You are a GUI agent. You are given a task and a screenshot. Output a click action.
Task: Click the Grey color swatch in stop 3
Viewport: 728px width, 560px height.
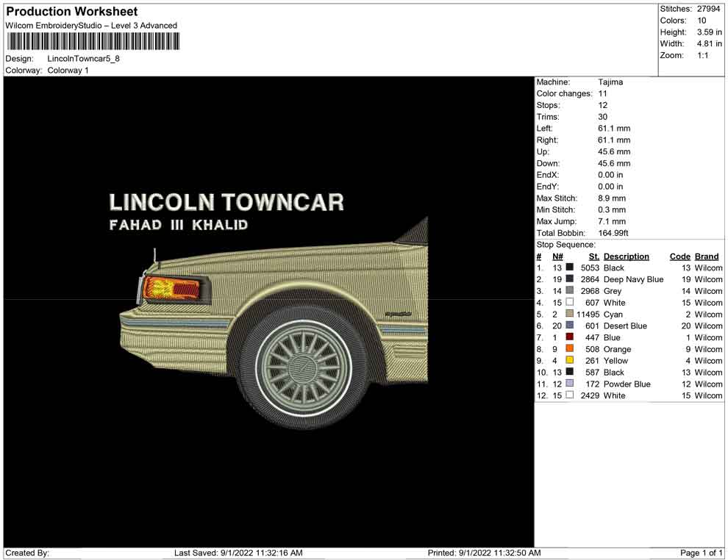(x=570, y=290)
